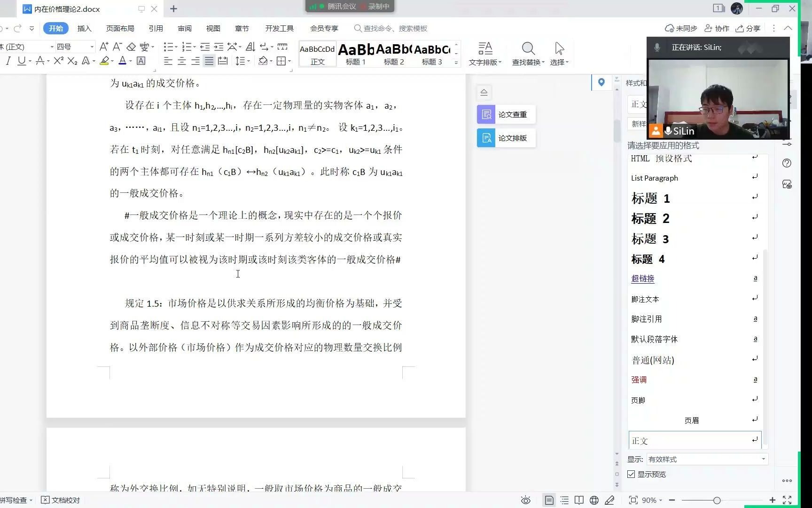
Task: Increase font size with the A+ icon
Action: pyautogui.click(x=104, y=47)
